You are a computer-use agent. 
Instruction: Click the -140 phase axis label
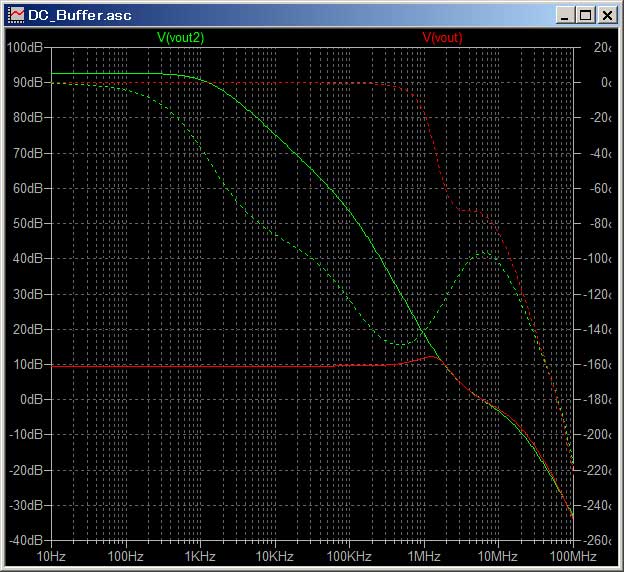click(597, 329)
